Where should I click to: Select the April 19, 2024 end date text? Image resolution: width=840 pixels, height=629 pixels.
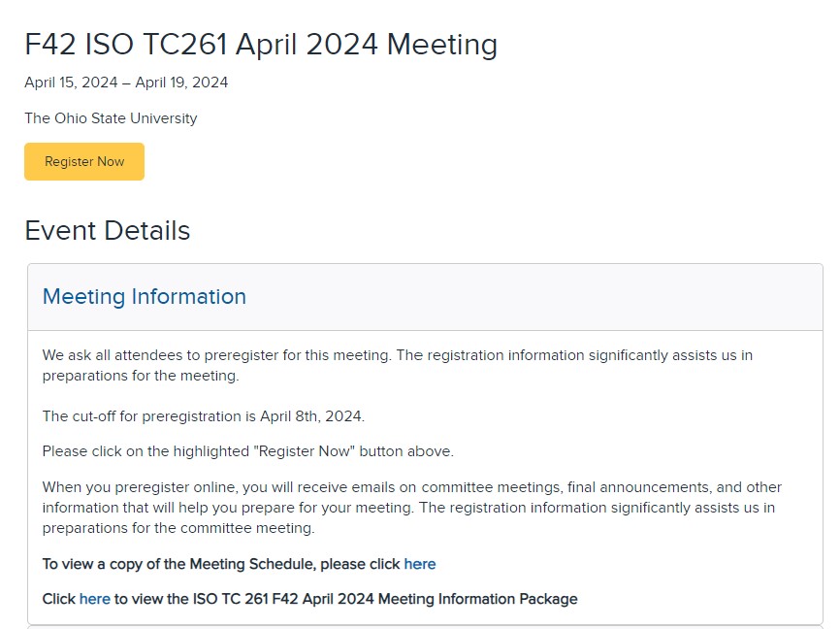181,83
